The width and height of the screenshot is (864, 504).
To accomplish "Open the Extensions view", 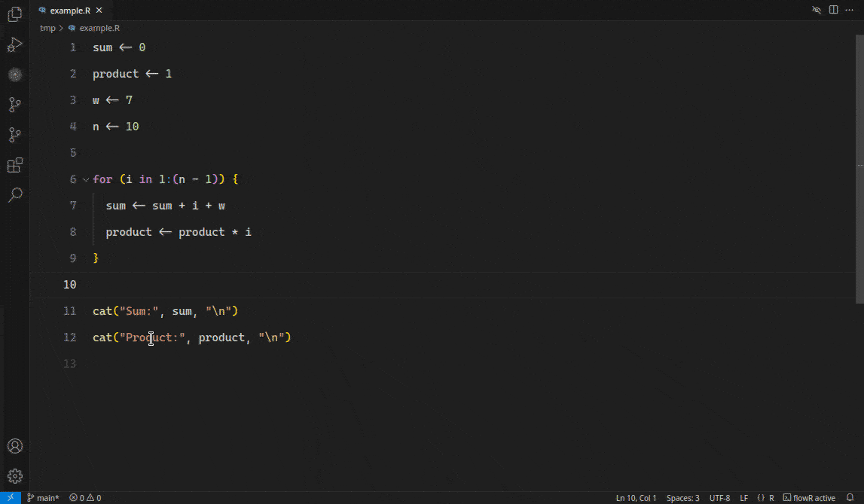I will [14, 165].
